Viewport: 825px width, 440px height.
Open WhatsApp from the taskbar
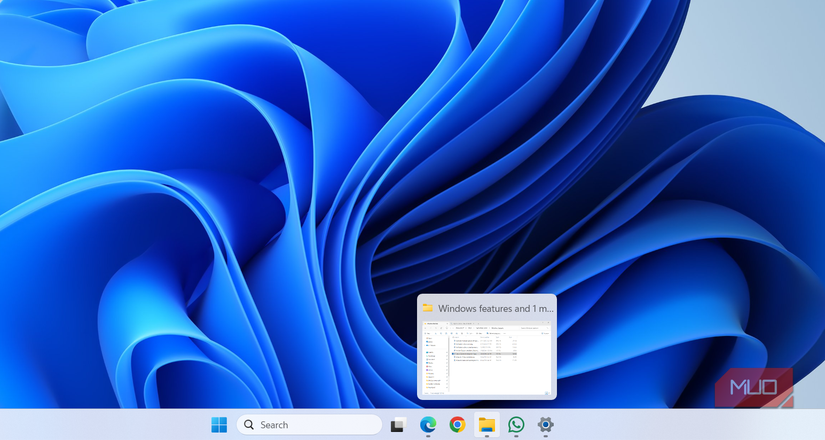point(516,425)
